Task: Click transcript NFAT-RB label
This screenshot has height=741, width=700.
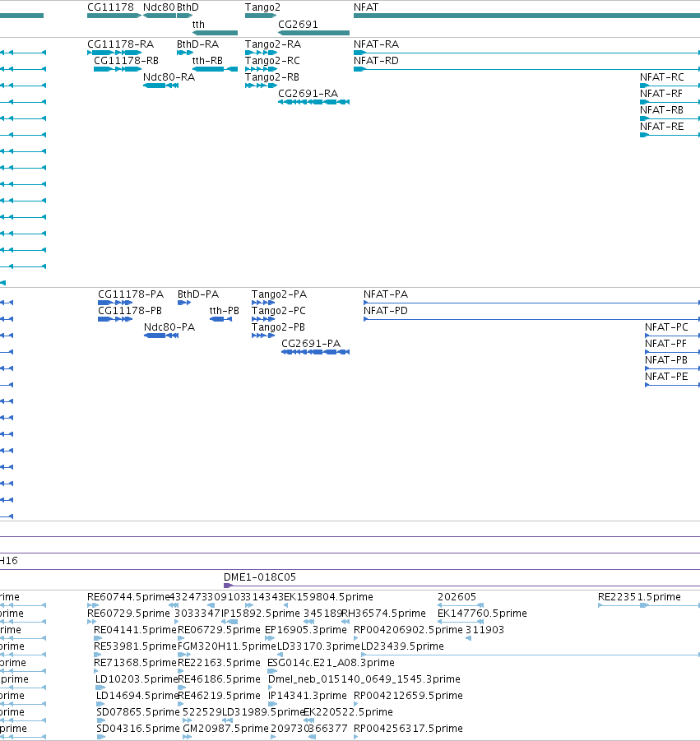Action: click(661, 110)
